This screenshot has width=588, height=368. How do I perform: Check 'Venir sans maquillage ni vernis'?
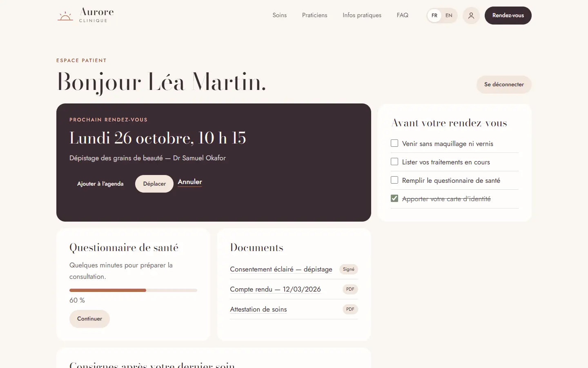(x=394, y=144)
